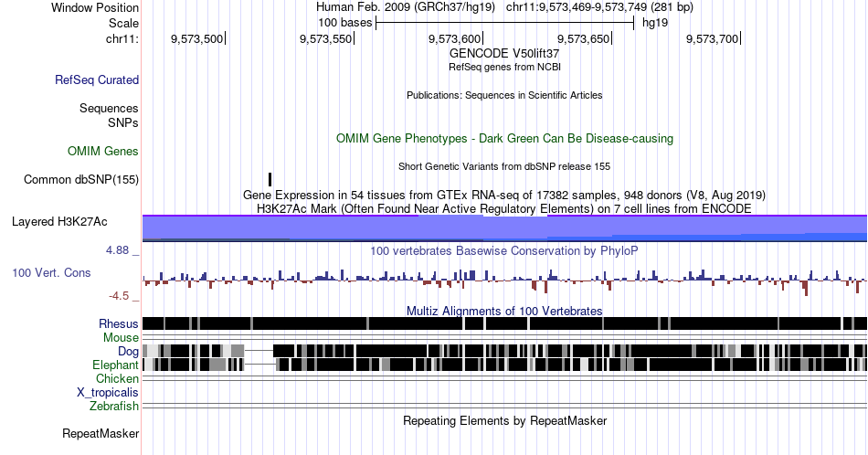Click the Human Feb. 2009 (GRCh37/hg19) text

(x=405, y=7)
